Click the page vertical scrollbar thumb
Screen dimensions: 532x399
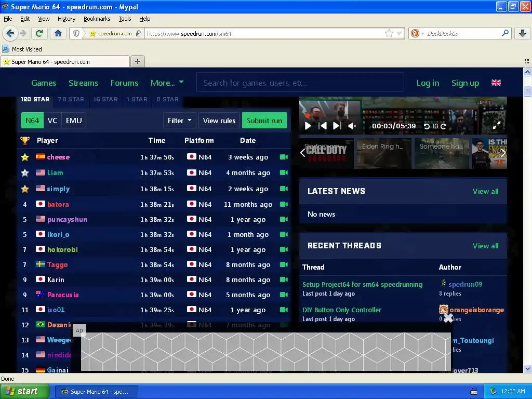click(527, 91)
